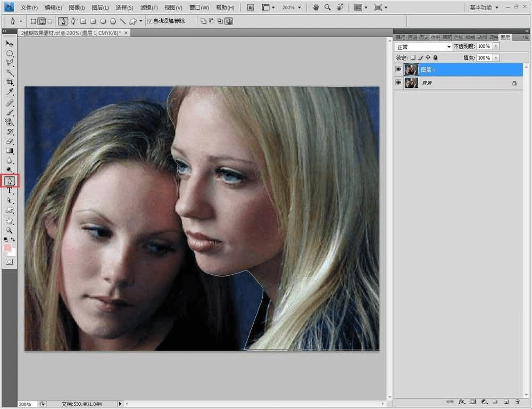Pick the Eyedropper tool

click(9, 92)
